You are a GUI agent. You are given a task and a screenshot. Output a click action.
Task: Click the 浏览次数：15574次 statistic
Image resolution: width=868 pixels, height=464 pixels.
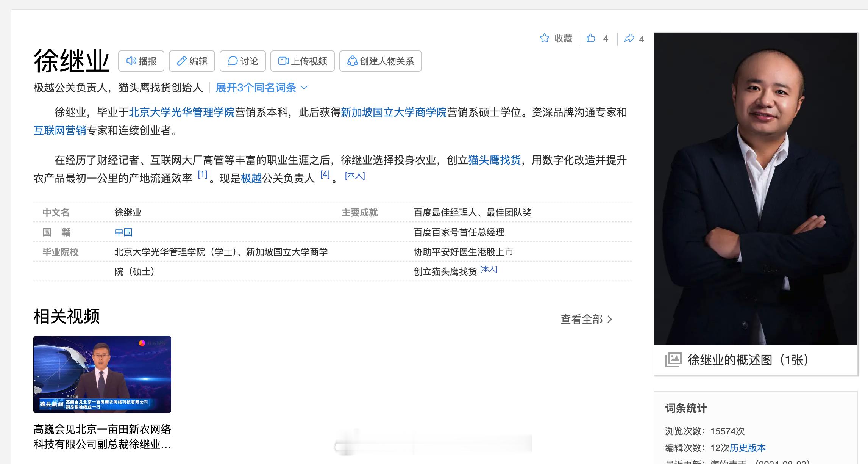705,431
